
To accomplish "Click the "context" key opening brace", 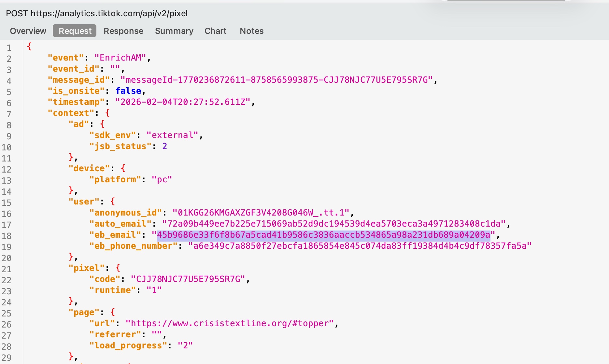I will pyautogui.click(x=107, y=113).
